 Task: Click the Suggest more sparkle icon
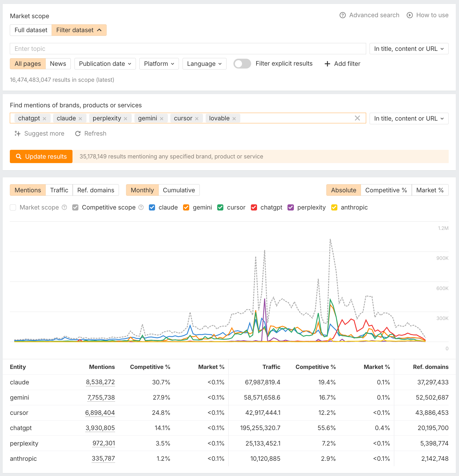coord(17,133)
